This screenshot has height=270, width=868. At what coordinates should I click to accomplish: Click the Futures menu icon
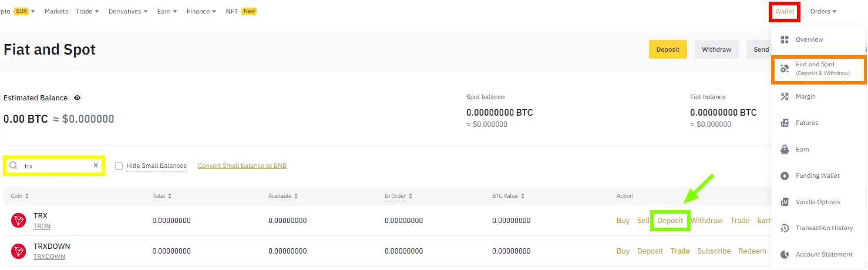click(x=785, y=123)
